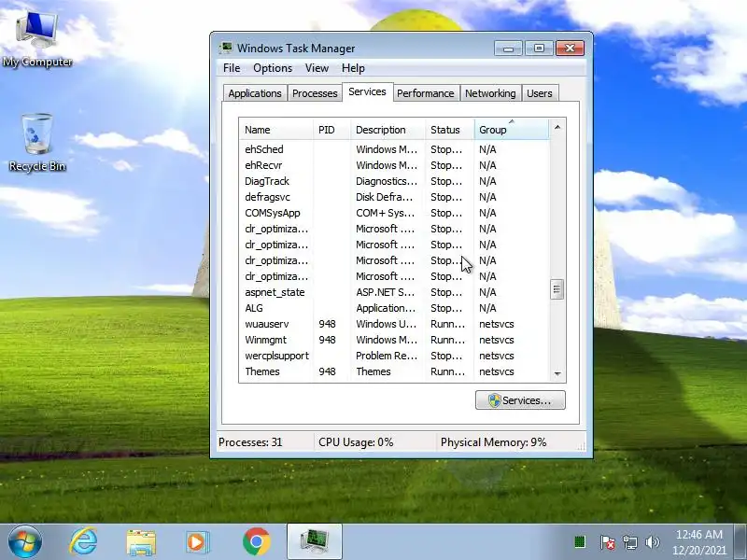Image resolution: width=747 pixels, height=560 pixels.
Task: Click the scrollbar up arrow in services list
Action: tap(557, 127)
